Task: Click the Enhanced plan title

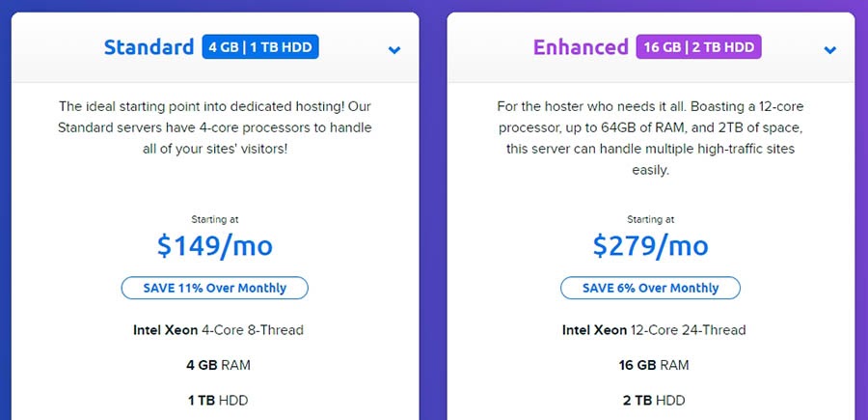Action: pos(581,47)
